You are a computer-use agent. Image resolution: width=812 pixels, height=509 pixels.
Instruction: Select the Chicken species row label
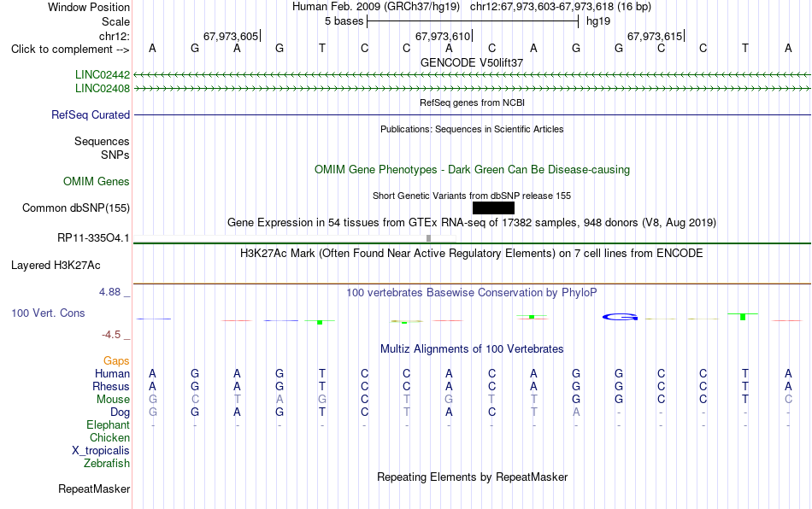(x=109, y=437)
